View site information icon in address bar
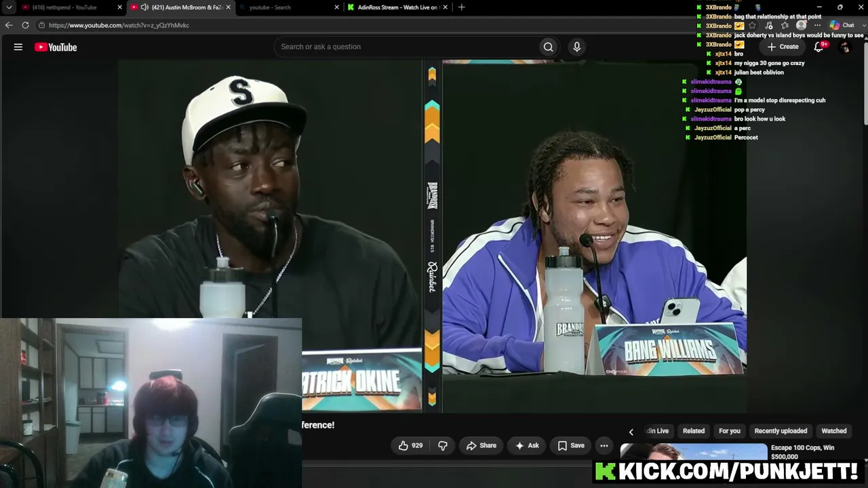This screenshot has height=488, width=868. (x=41, y=25)
